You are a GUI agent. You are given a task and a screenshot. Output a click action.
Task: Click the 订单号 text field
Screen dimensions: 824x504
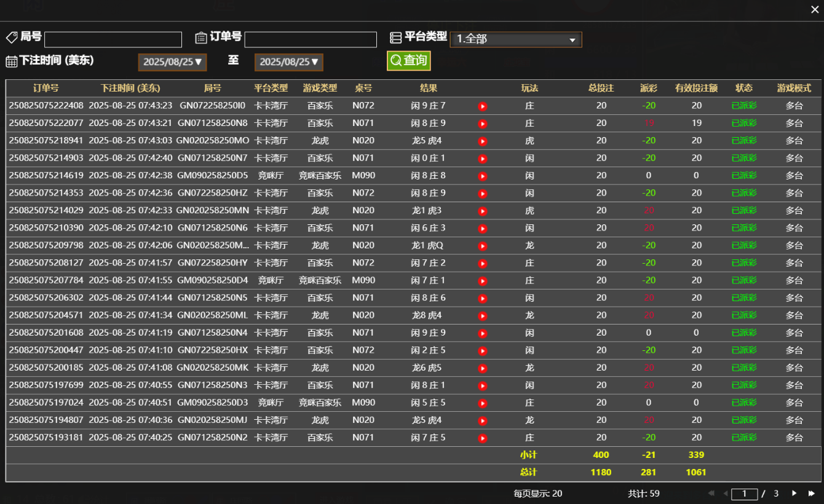click(311, 39)
